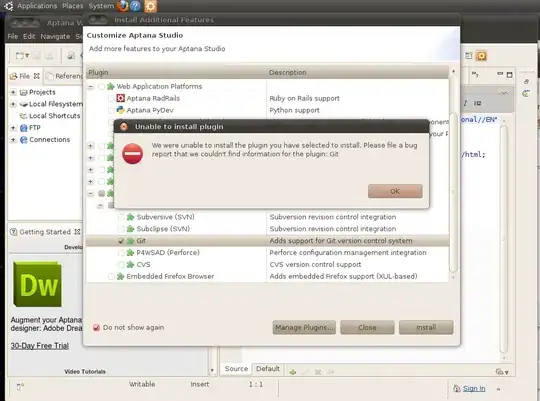Open the System menu

click(101, 6)
